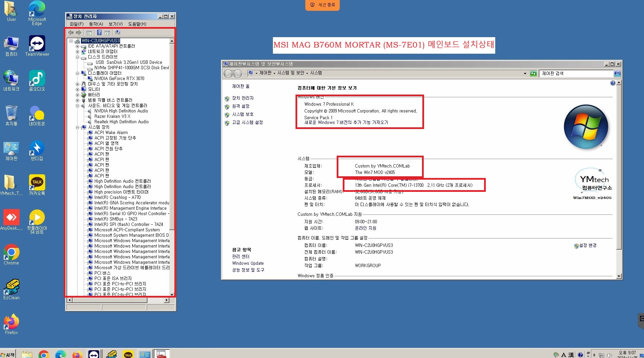This screenshot has width=644, height=358.
Task: Open the 도움말(H) menu
Action: 137,24
